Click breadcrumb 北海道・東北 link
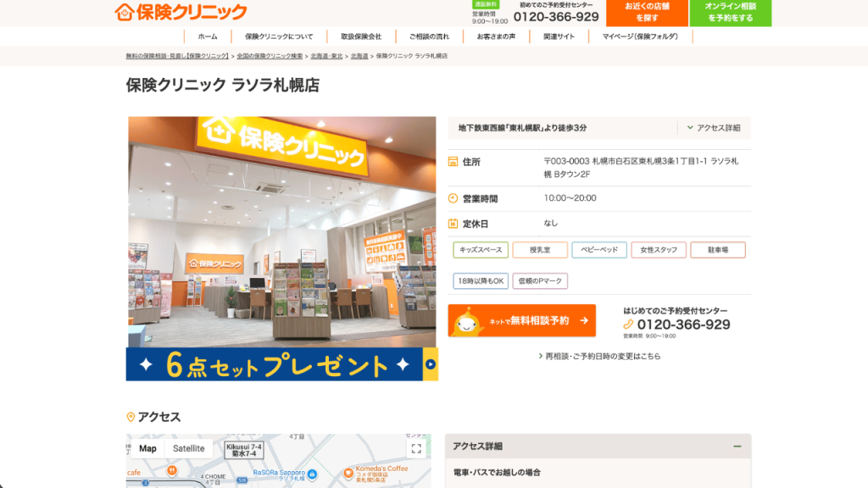 point(326,56)
